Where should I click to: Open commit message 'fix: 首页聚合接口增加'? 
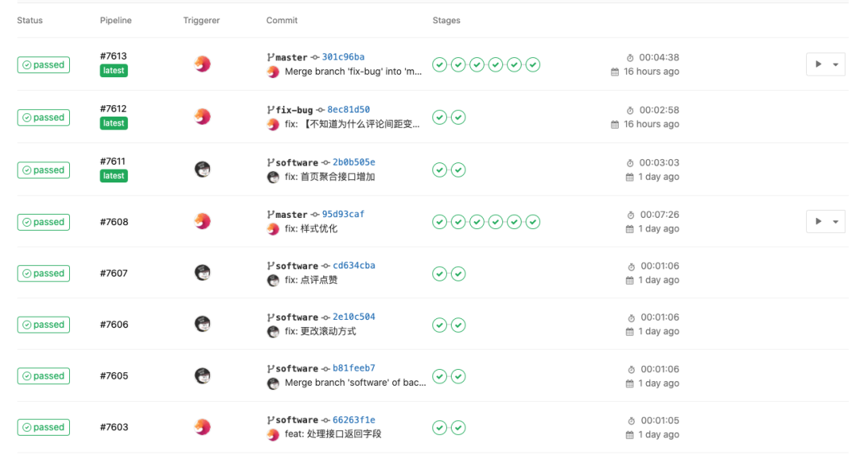point(330,177)
